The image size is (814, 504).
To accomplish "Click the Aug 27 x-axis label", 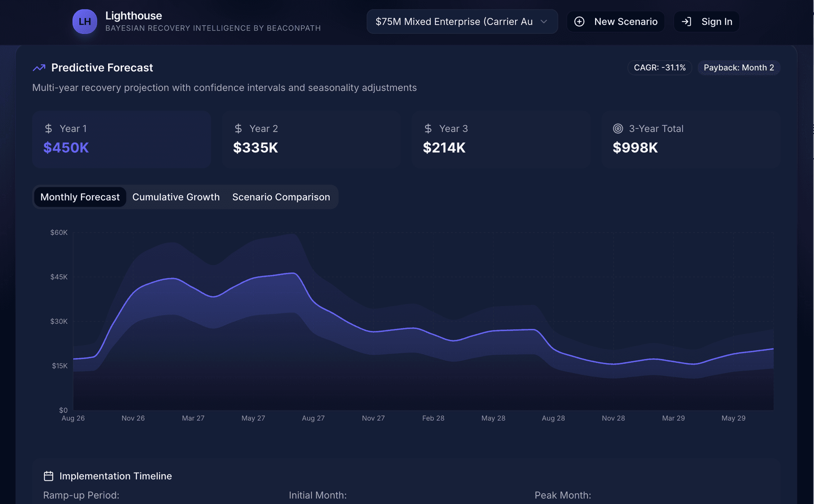I will pos(313,418).
